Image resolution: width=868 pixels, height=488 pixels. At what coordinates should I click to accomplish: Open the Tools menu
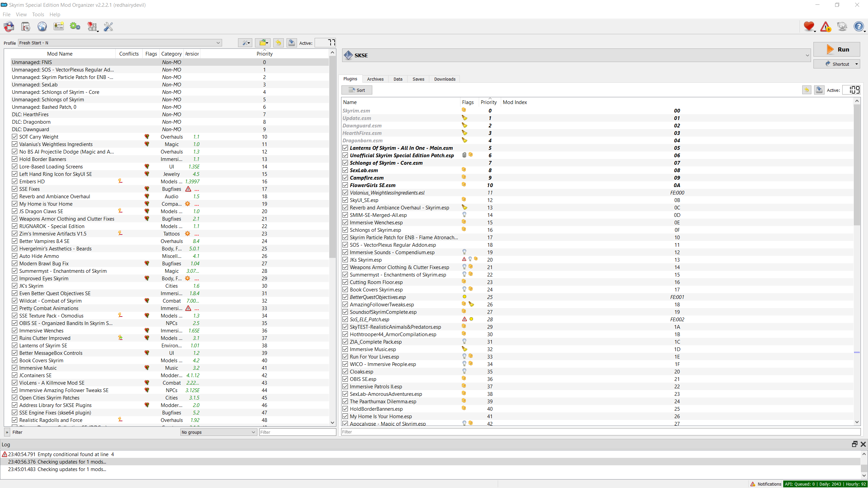pyautogui.click(x=38, y=14)
